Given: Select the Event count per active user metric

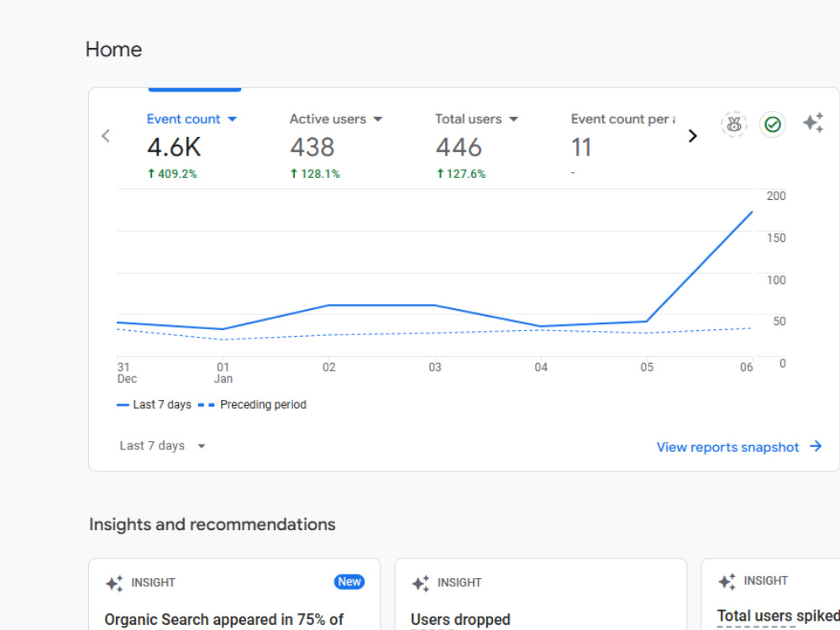Looking at the screenshot, I should coord(623,119).
